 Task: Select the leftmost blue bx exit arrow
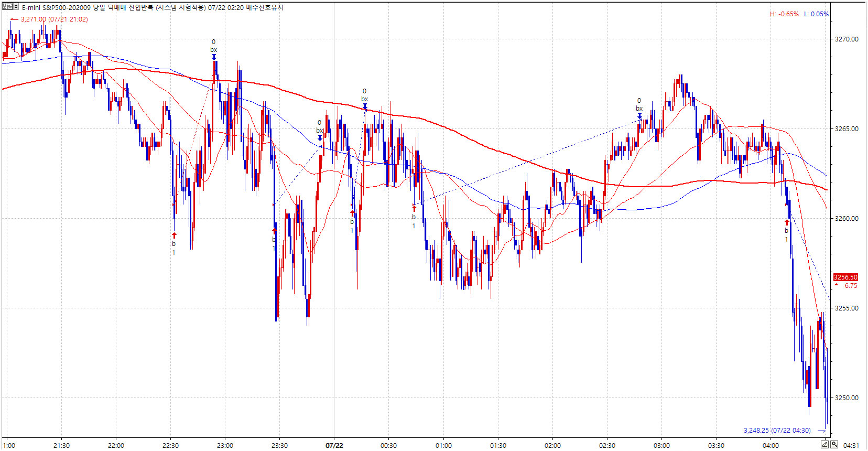point(214,57)
